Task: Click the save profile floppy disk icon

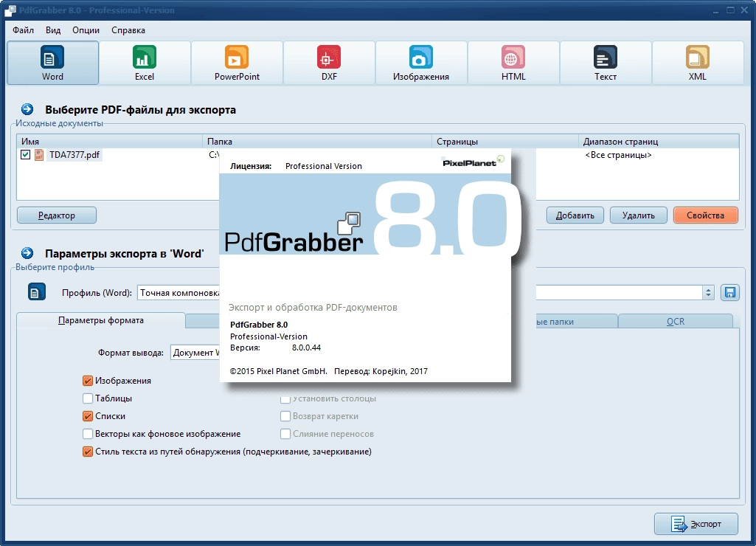Action: pyautogui.click(x=730, y=292)
